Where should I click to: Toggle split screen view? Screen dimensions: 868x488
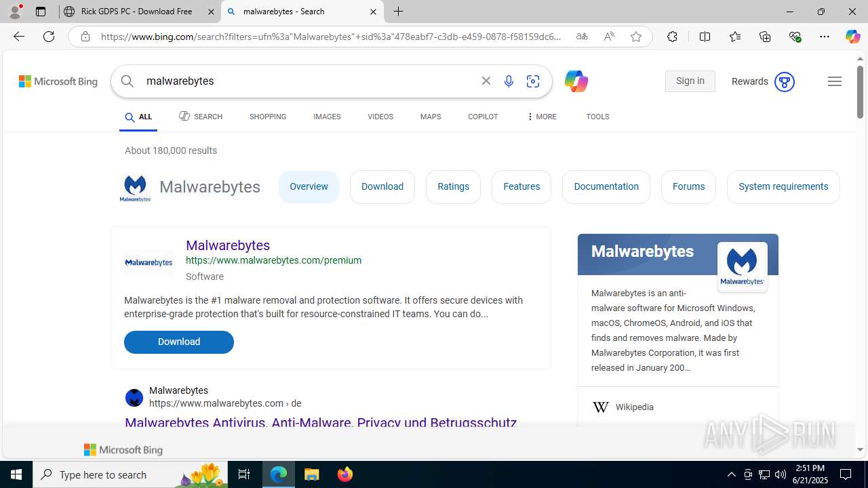click(x=705, y=37)
